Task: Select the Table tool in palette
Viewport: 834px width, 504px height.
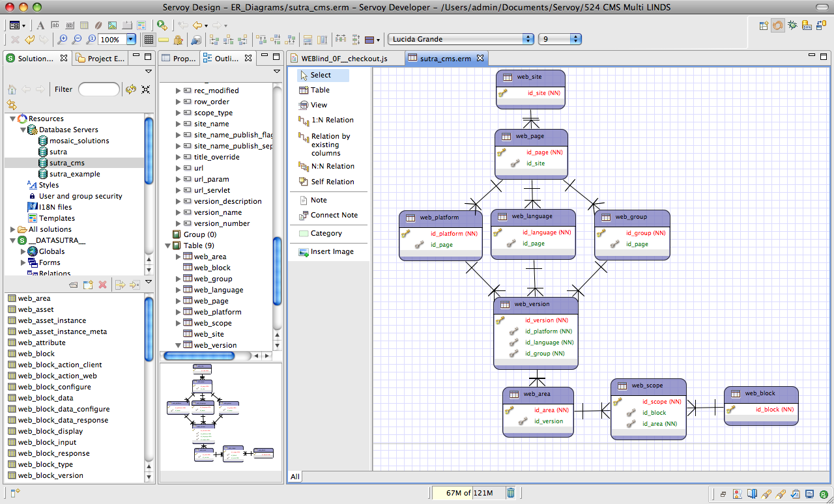Action: (319, 90)
